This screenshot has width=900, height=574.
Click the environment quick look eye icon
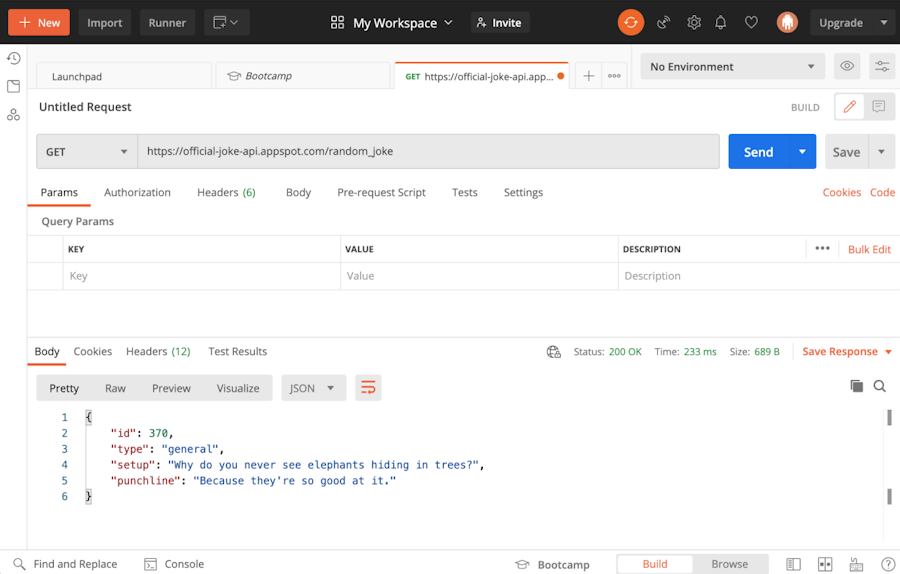click(847, 66)
